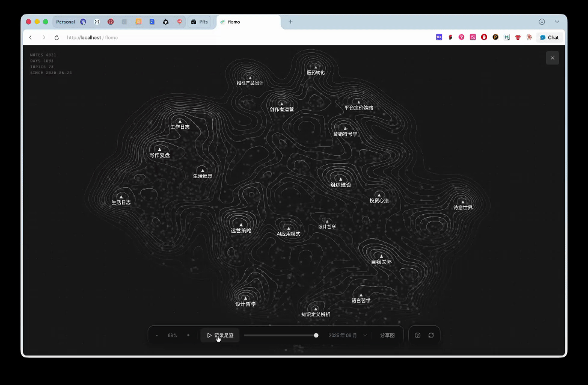
Task: Switch to the flomo tab
Action: (249, 22)
